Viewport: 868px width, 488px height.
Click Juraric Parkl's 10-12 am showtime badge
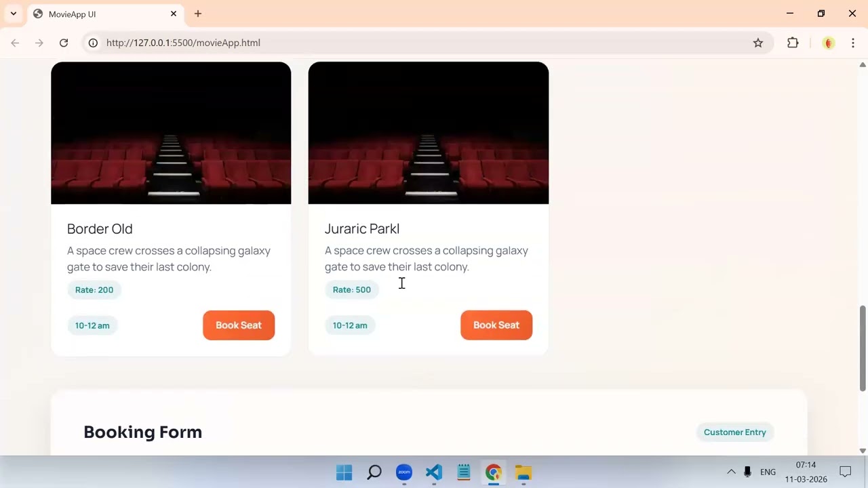(x=350, y=325)
